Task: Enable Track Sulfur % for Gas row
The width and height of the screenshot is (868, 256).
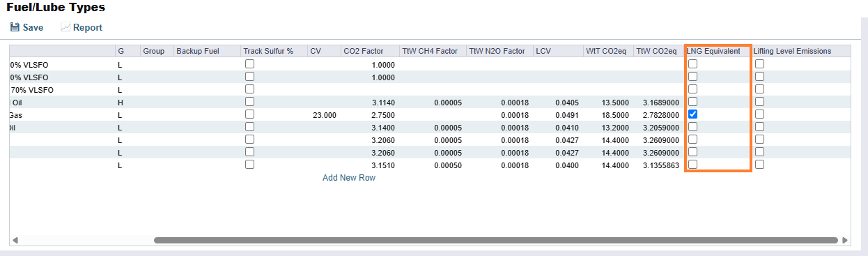Action: pyautogui.click(x=249, y=114)
